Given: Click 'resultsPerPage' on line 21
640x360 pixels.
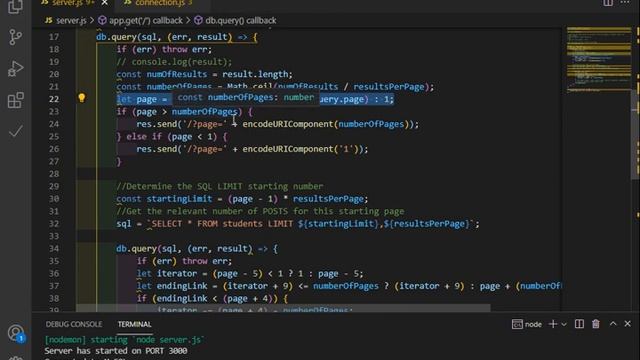Looking at the screenshot, I should [x=389, y=87].
